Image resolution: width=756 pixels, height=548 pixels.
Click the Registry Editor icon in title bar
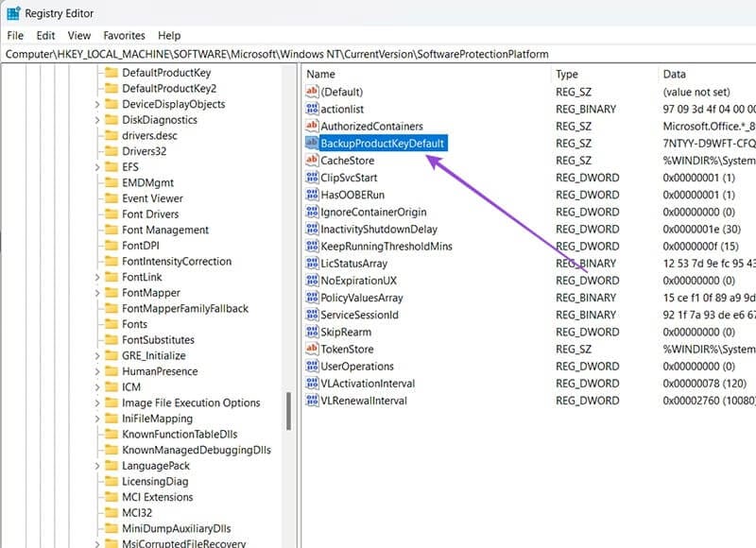pyautogui.click(x=12, y=12)
